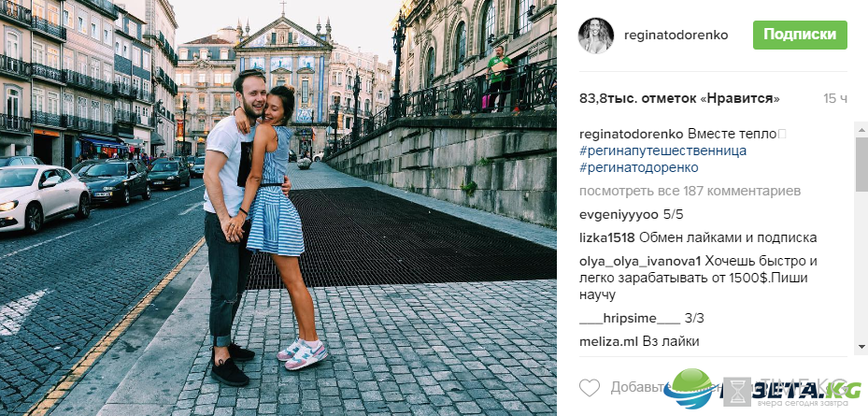Open meliza.ml commenter profile

coord(609,342)
